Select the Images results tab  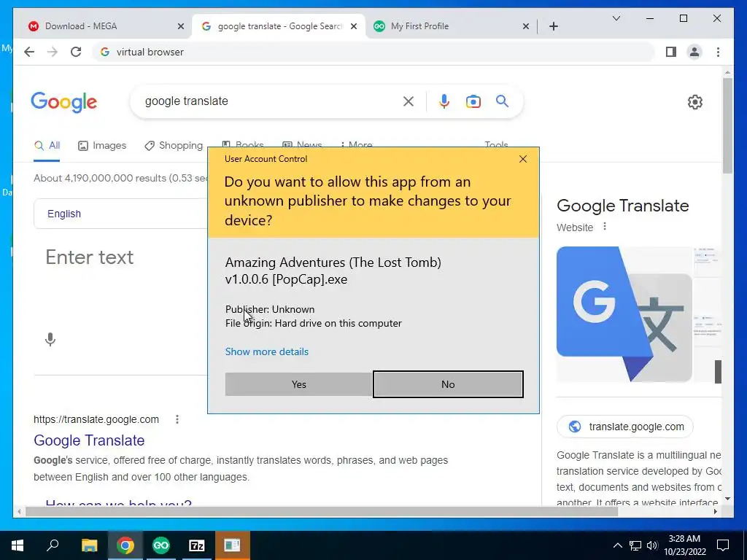[102, 146]
